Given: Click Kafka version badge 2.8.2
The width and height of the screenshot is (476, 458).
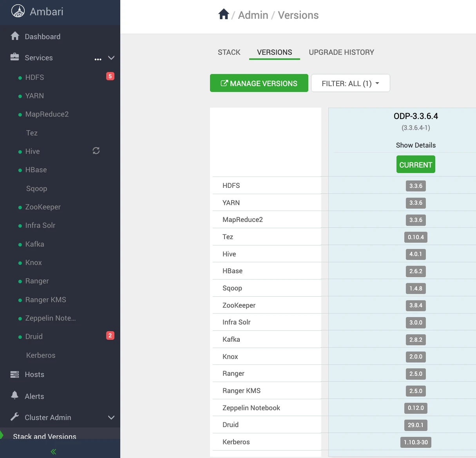Looking at the screenshot, I should (416, 340).
